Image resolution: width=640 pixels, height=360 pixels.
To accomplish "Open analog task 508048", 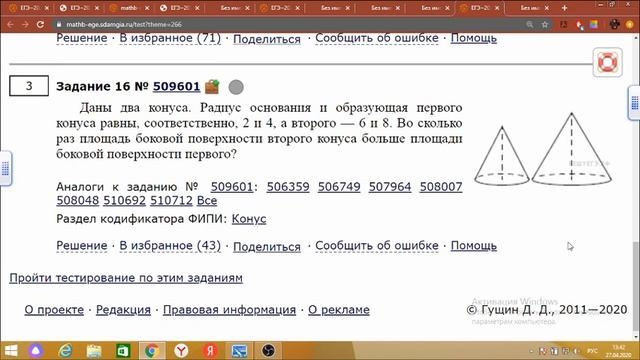I will click(78, 201).
